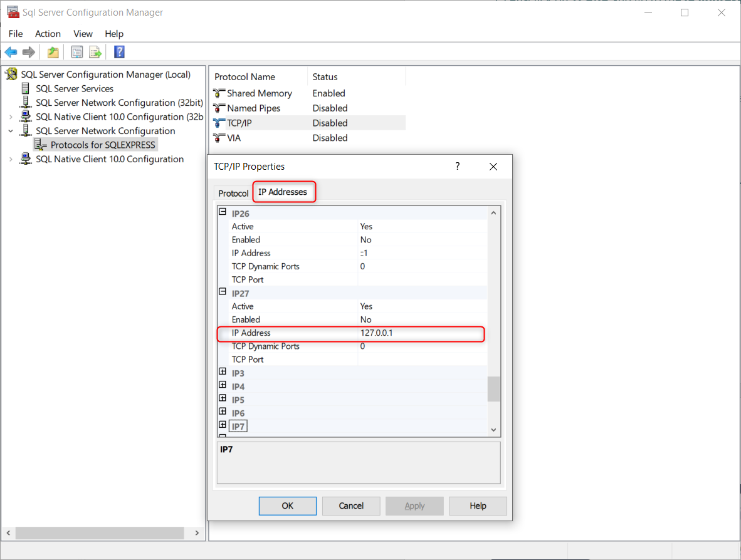This screenshot has height=560, width=741.
Task: Expand the IP6 section
Action: (x=223, y=412)
